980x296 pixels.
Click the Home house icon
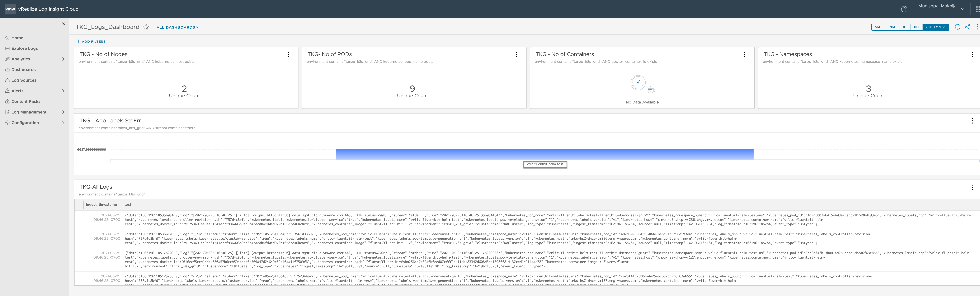pos(7,38)
